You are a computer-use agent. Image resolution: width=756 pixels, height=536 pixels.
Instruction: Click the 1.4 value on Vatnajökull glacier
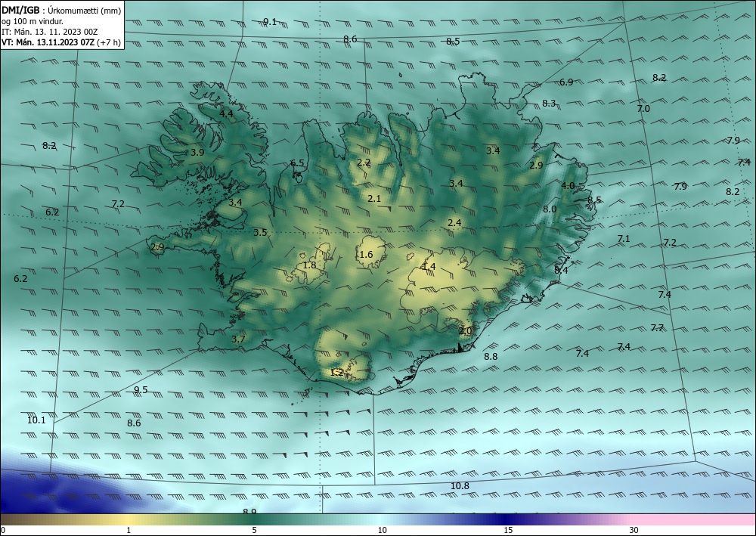pyautogui.click(x=429, y=267)
